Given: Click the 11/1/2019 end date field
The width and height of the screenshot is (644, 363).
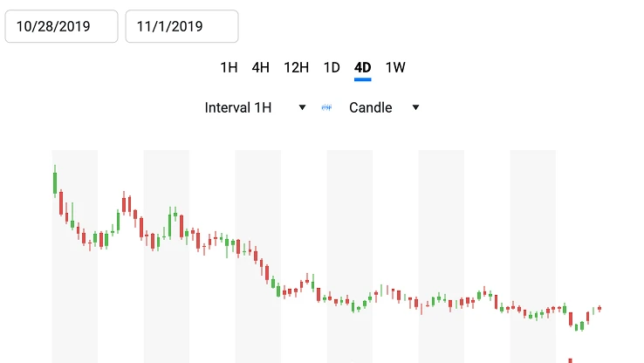Looking at the screenshot, I should point(182,26).
